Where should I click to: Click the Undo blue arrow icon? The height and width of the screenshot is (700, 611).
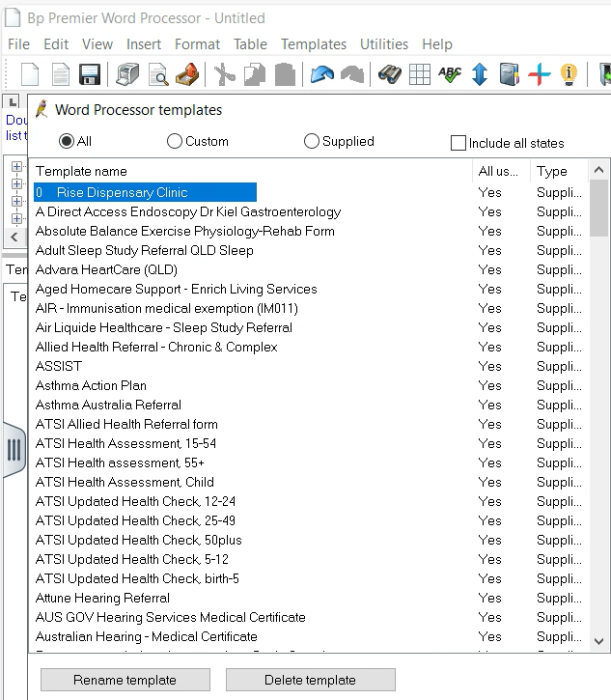[x=321, y=74]
